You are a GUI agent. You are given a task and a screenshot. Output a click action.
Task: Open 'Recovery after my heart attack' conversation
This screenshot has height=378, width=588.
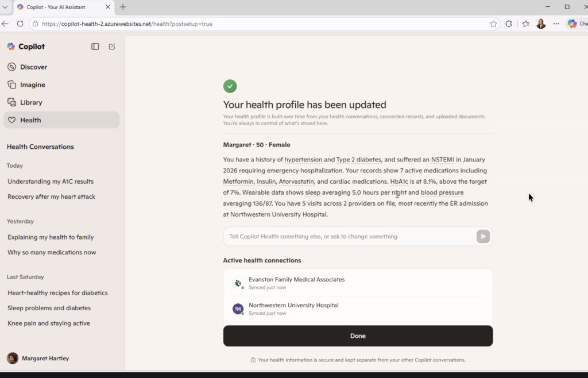[x=51, y=196]
